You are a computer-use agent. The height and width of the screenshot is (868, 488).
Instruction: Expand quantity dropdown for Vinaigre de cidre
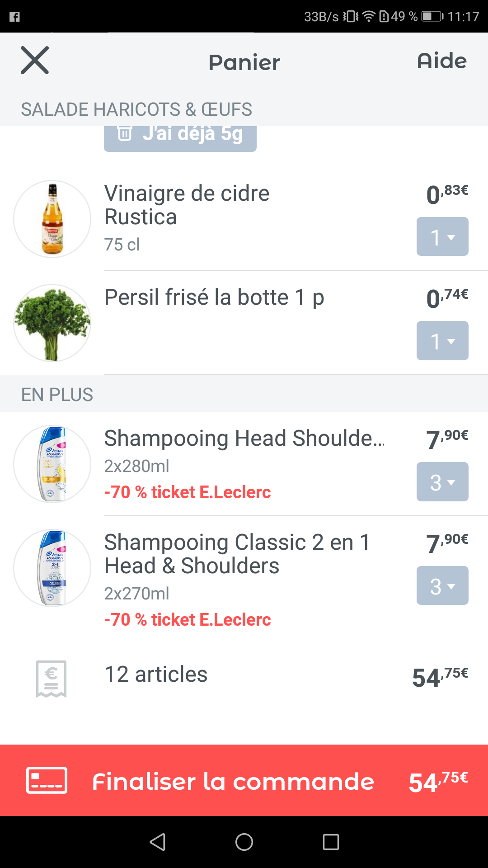coord(442,237)
